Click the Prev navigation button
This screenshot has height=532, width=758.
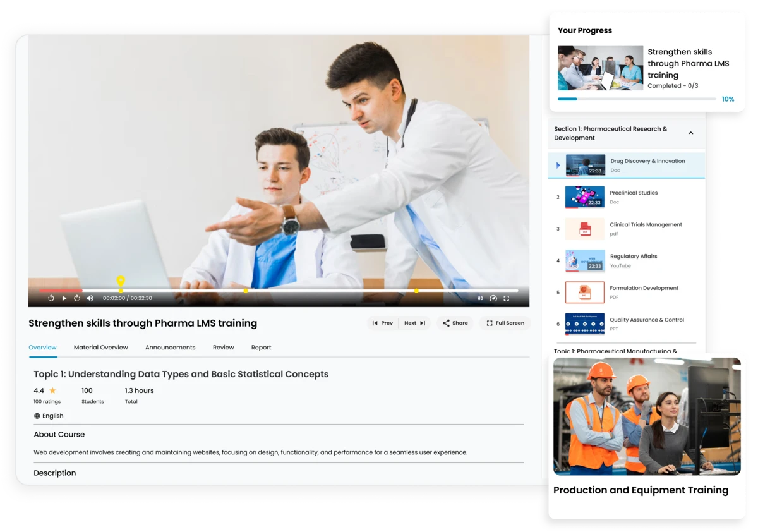383,323
